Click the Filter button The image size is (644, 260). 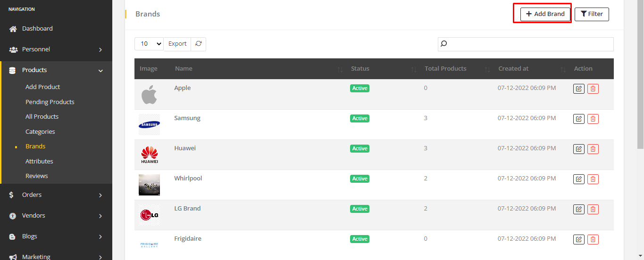(x=592, y=14)
